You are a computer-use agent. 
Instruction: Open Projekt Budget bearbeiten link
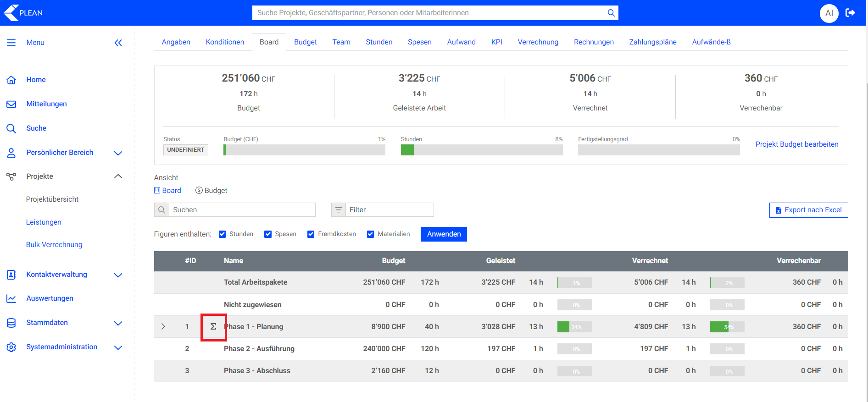coord(797,144)
